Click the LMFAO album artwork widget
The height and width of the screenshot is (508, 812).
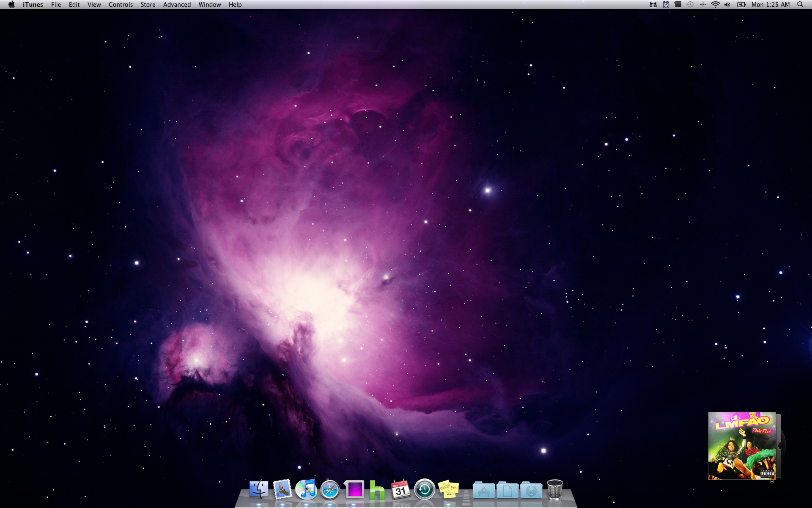point(742,445)
